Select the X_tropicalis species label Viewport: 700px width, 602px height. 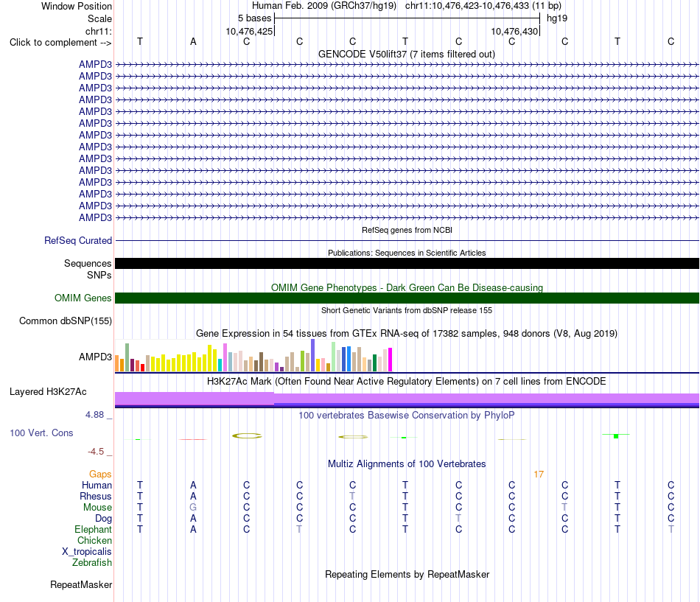click(87, 552)
